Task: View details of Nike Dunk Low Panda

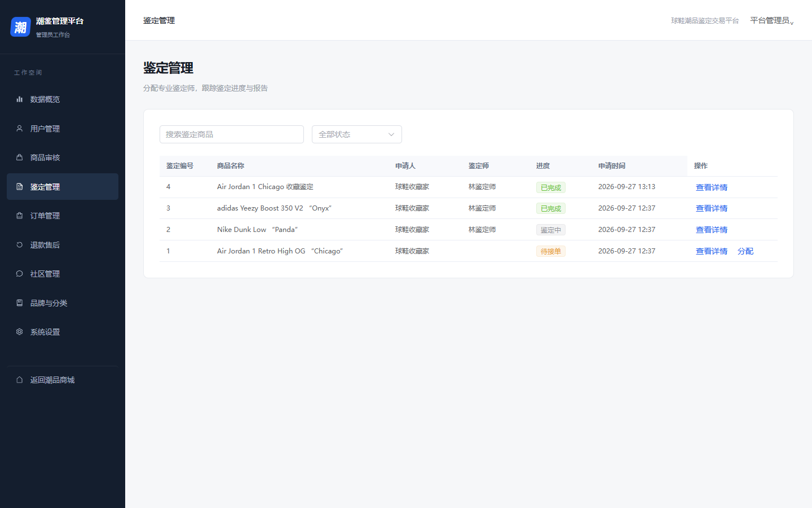Action: tap(711, 230)
